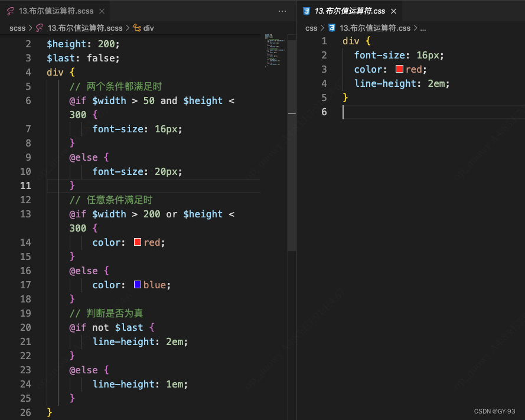Click 'line-height: 1em;' in scss editor
525x420 pixels.
click(x=140, y=384)
